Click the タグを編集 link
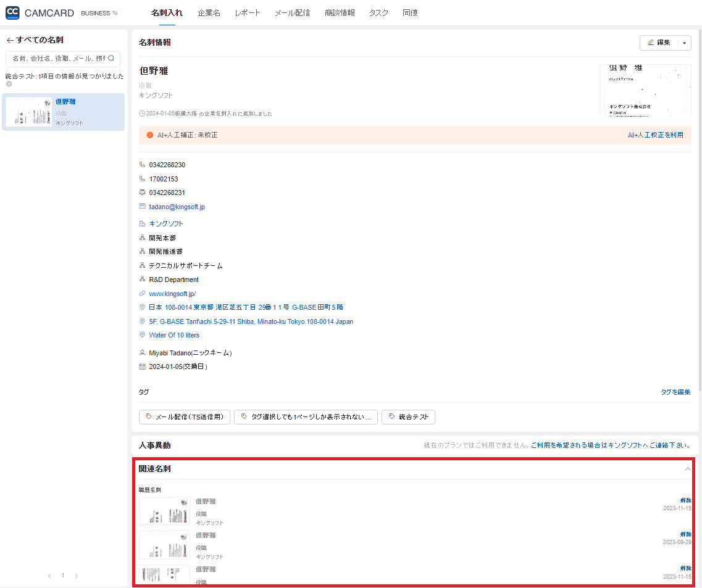702x588 pixels. (x=675, y=392)
